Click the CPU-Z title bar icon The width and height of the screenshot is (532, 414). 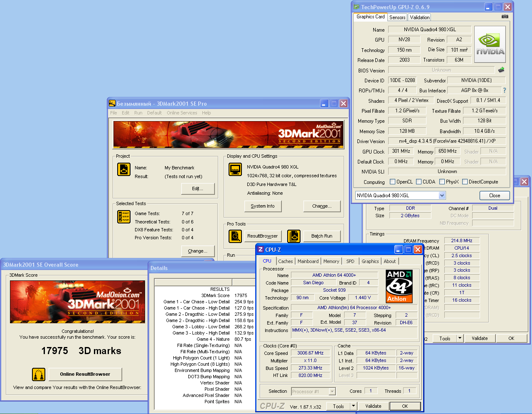[x=261, y=249]
